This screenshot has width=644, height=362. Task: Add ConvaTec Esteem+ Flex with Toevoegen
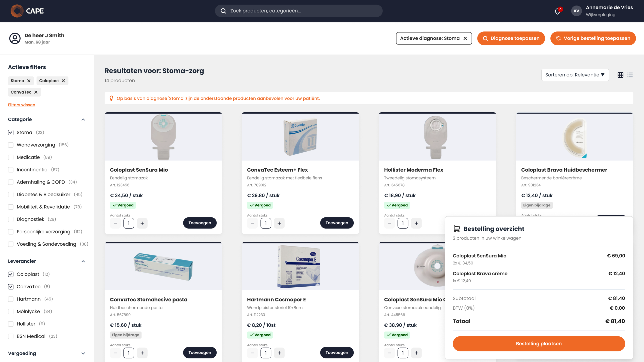pos(337,223)
